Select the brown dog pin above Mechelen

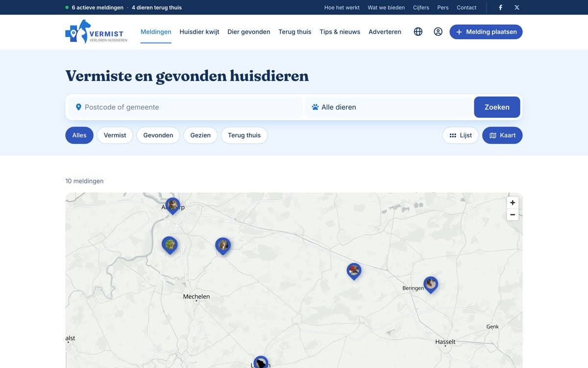pos(223,246)
